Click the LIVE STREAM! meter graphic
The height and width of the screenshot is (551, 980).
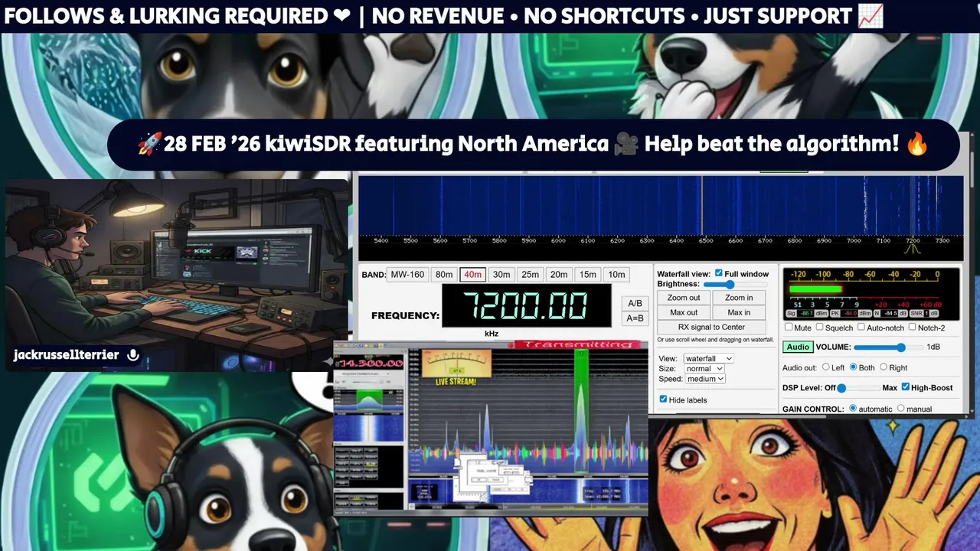pos(456,368)
